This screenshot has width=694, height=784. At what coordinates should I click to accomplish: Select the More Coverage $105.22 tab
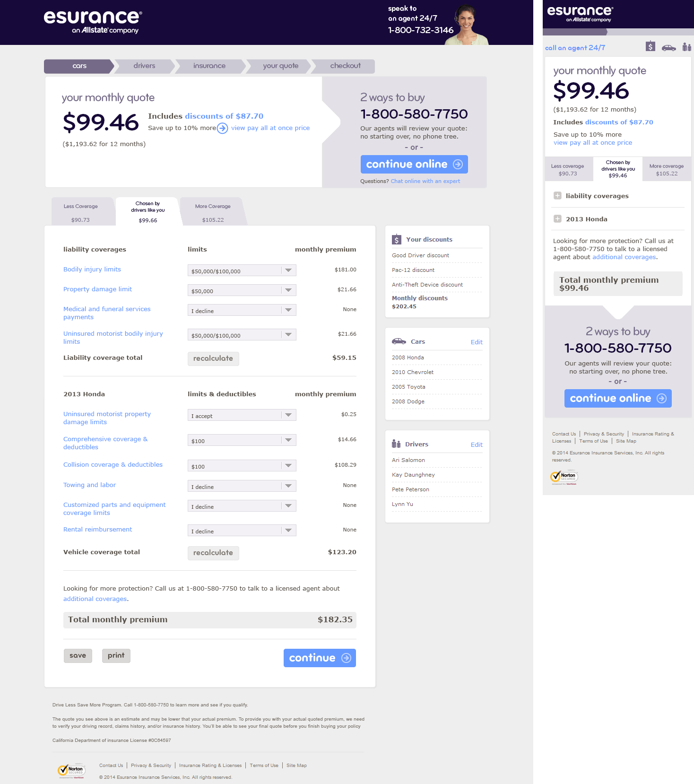point(213,212)
